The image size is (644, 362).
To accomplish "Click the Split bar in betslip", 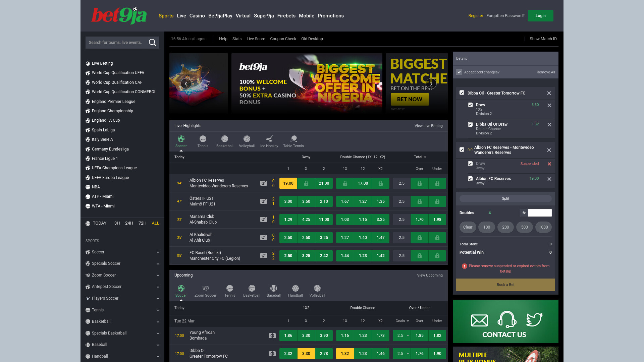I will tap(505, 199).
